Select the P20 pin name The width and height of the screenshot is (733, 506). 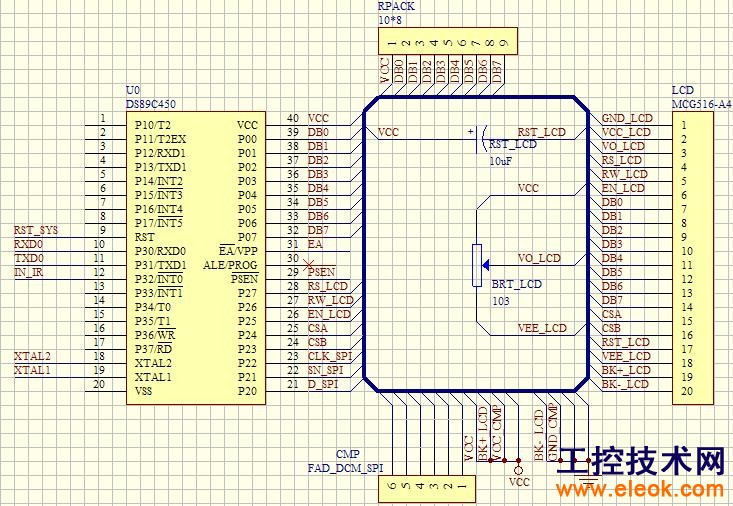click(247, 391)
